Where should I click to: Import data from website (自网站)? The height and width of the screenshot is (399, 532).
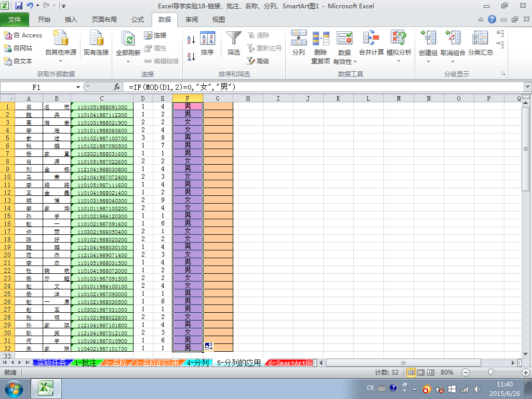(x=18, y=48)
